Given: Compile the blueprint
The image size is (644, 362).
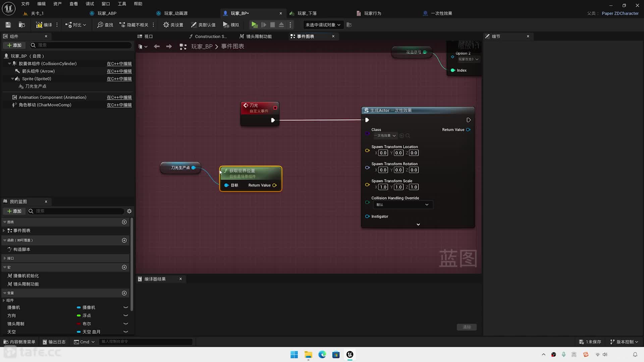Looking at the screenshot, I should click(44, 25).
